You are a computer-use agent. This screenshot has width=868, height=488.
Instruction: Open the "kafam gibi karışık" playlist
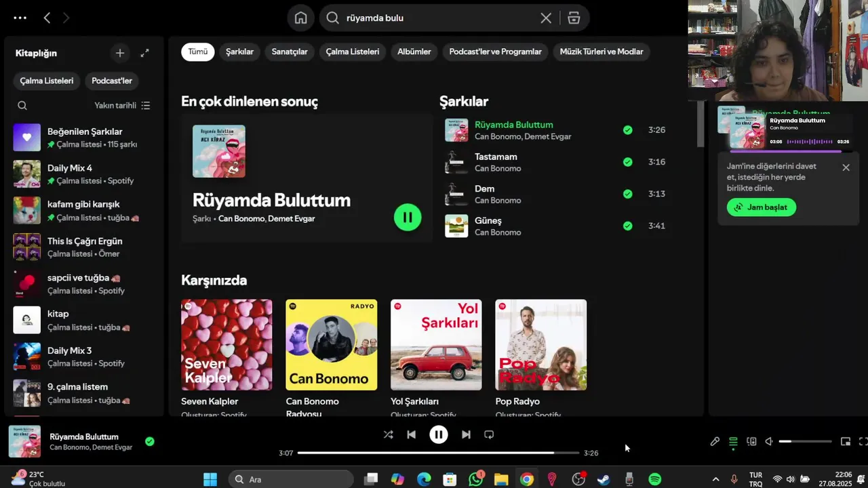coord(85,210)
